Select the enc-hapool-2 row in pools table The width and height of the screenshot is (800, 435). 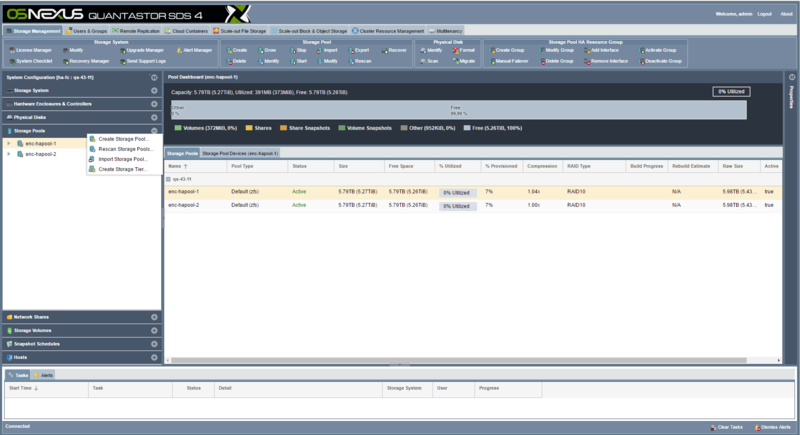(x=473, y=205)
